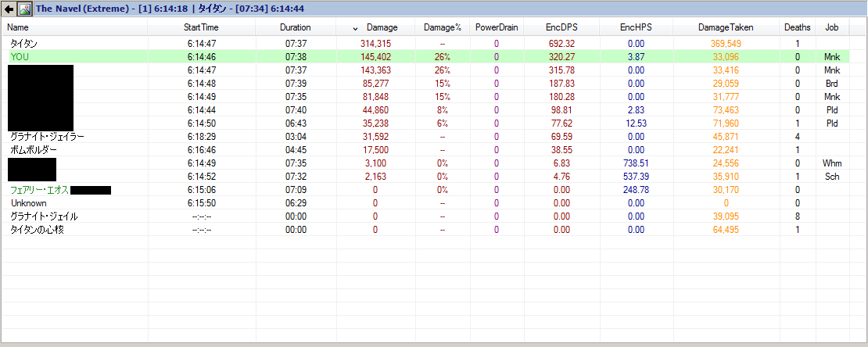This screenshot has width=868, height=347.
Task: Sort by StartTime column header
Action: pyautogui.click(x=202, y=27)
